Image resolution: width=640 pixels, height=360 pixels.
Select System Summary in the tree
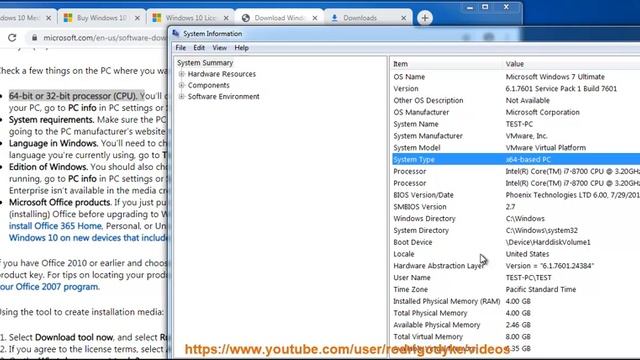coord(205,63)
